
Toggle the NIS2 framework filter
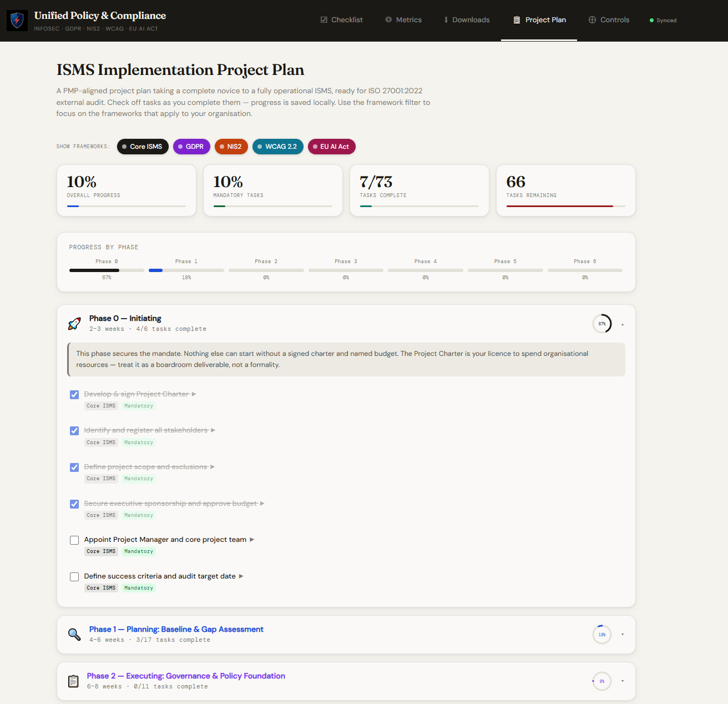[x=231, y=147]
